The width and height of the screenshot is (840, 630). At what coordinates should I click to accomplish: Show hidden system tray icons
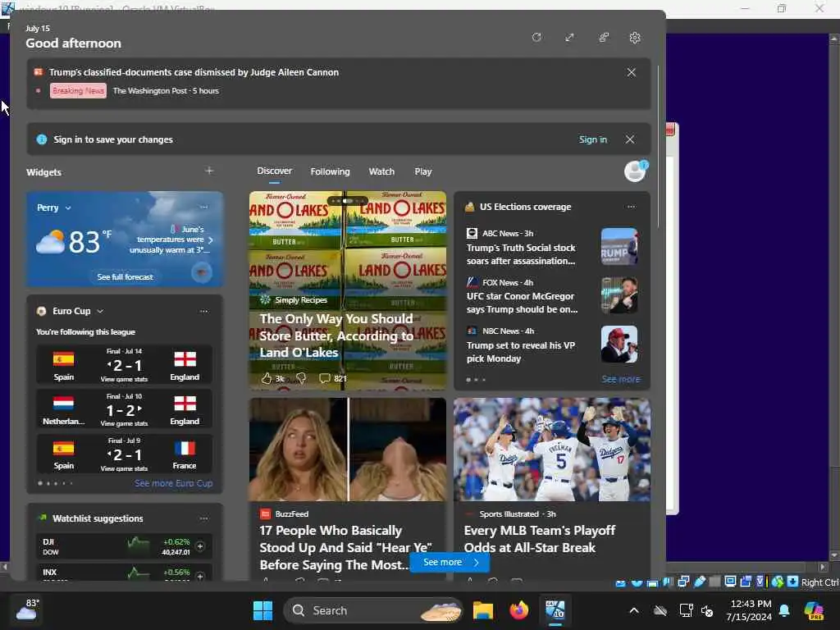(x=634, y=610)
